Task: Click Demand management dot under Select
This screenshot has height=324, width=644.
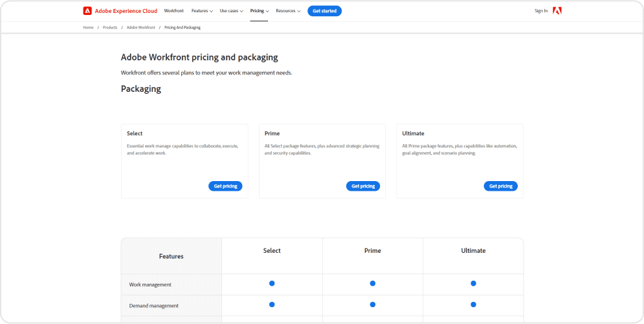Action: click(272, 305)
